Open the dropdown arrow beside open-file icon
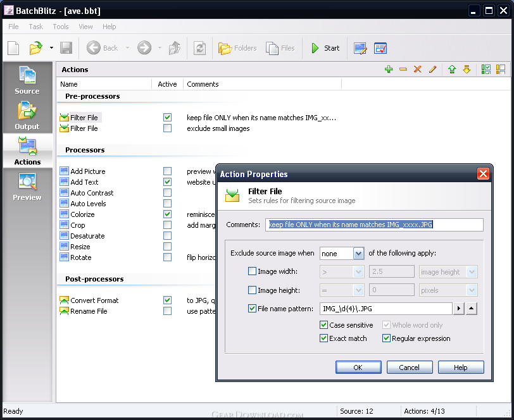 pyautogui.click(x=51, y=48)
